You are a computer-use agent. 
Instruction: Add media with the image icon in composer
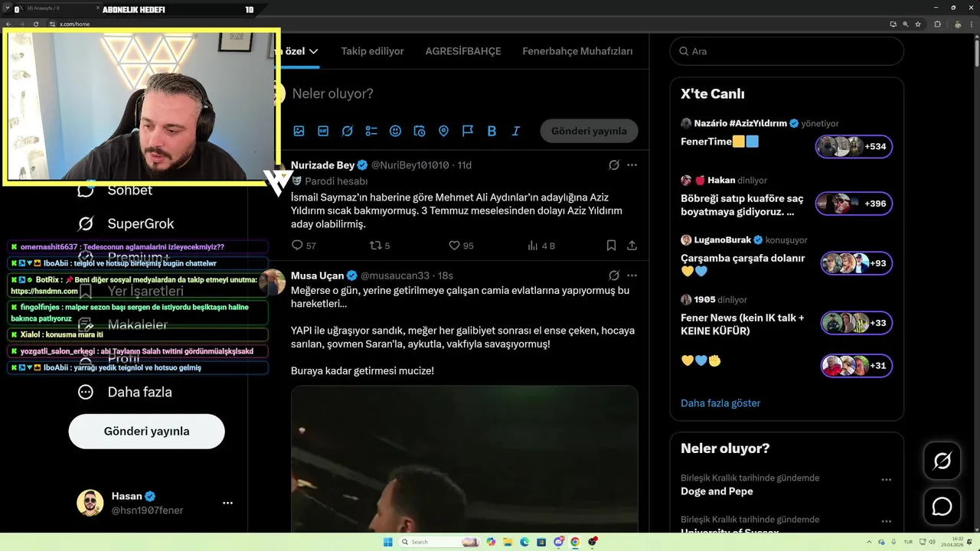(x=299, y=131)
